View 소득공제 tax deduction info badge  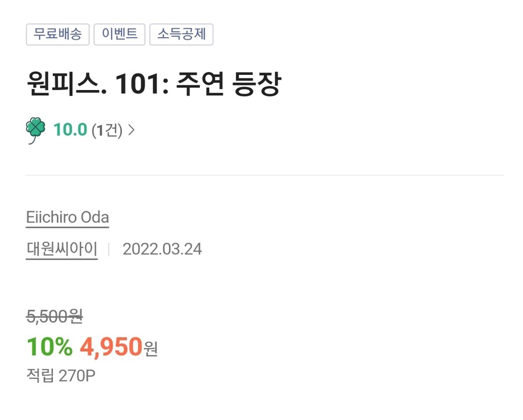[181, 34]
